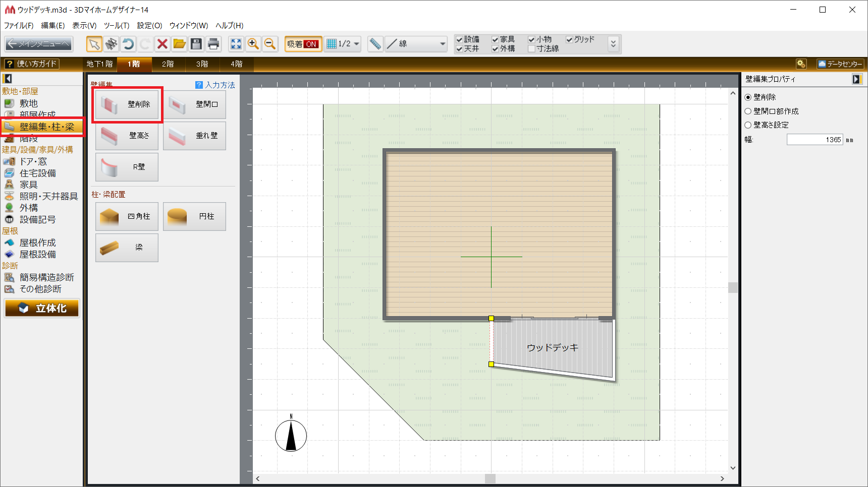Click the save floppy disk icon
Image resolution: width=868 pixels, height=487 pixels.
[x=196, y=44]
